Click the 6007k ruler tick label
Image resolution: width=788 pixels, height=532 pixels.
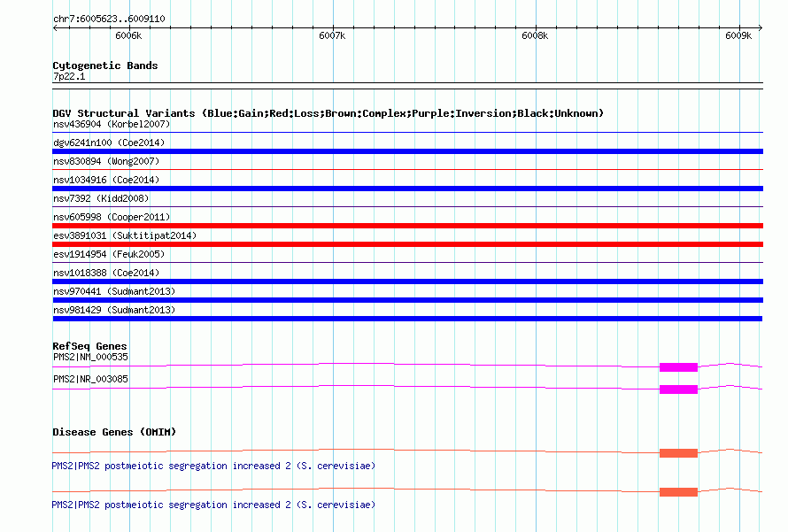pos(332,35)
